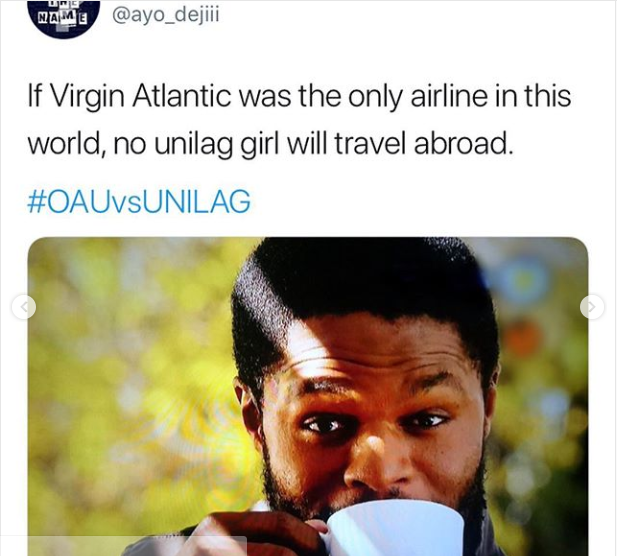Click the left chevron beside the photo
The image size is (617, 556).
[24, 307]
